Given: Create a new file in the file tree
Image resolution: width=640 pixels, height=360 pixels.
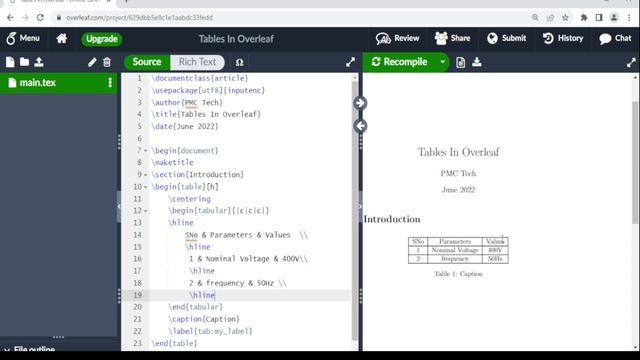Looking at the screenshot, I should pyautogui.click(x=10, y=62).
